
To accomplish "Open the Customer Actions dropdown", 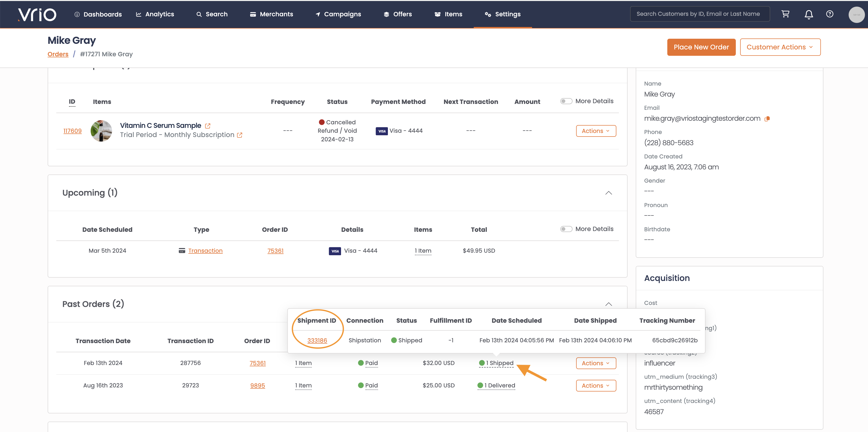I will tap(780, 47).
